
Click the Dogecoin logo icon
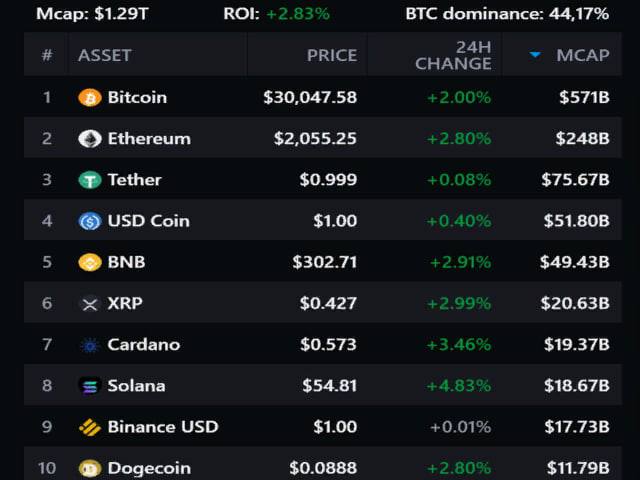90,467
